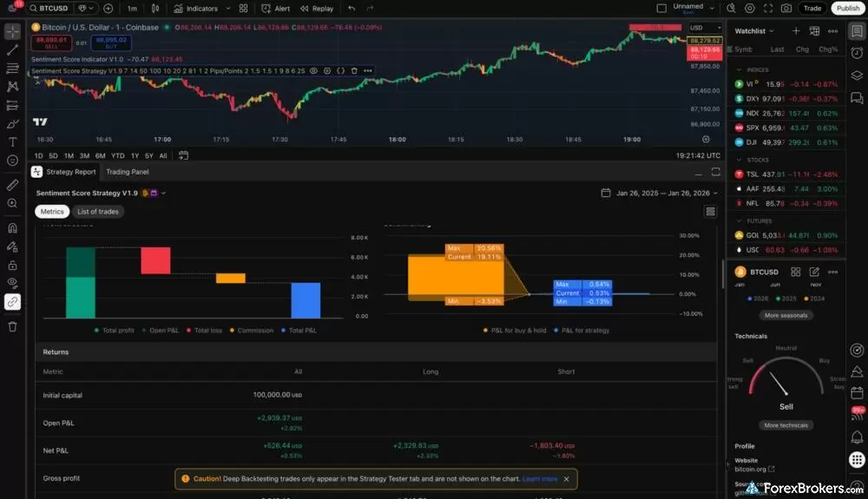
Task: Dismiss the Deep Backtesting caution banner
Action: (566, 479)
